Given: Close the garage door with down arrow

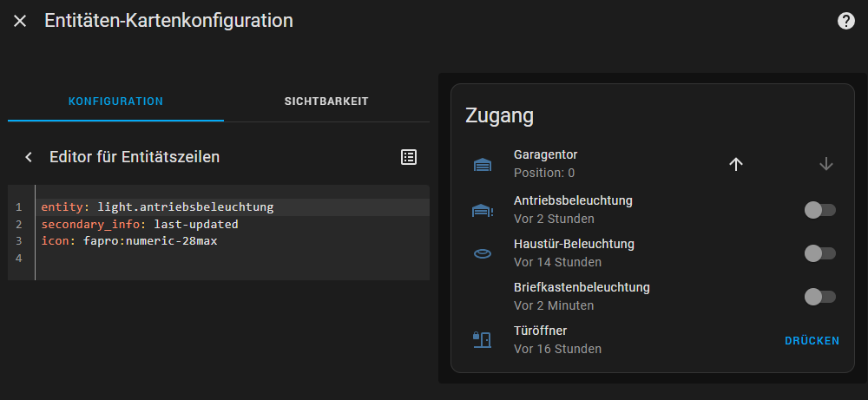Looking at the screenshot, I should point(825,164).
